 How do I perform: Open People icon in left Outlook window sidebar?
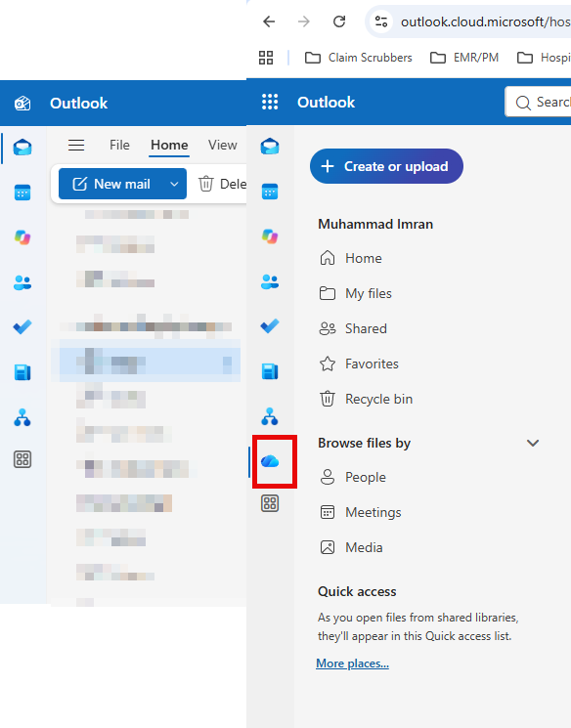tap(22, 282)
